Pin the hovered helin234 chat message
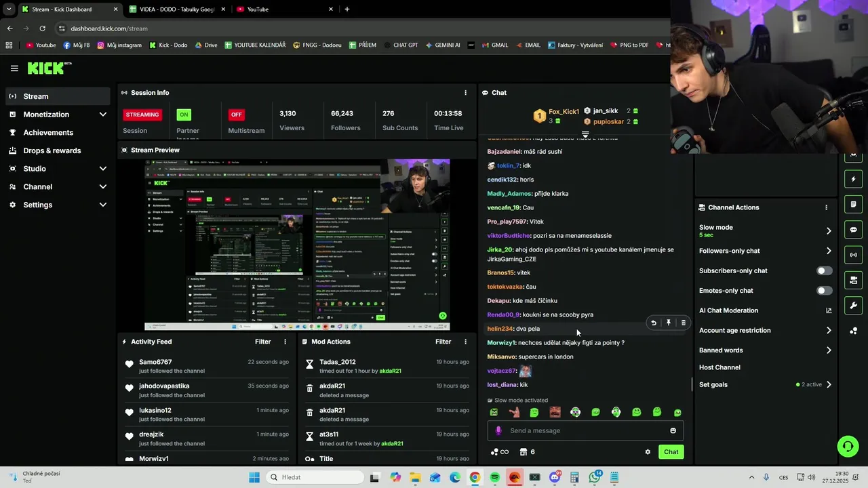 click(x=668, y=323)
